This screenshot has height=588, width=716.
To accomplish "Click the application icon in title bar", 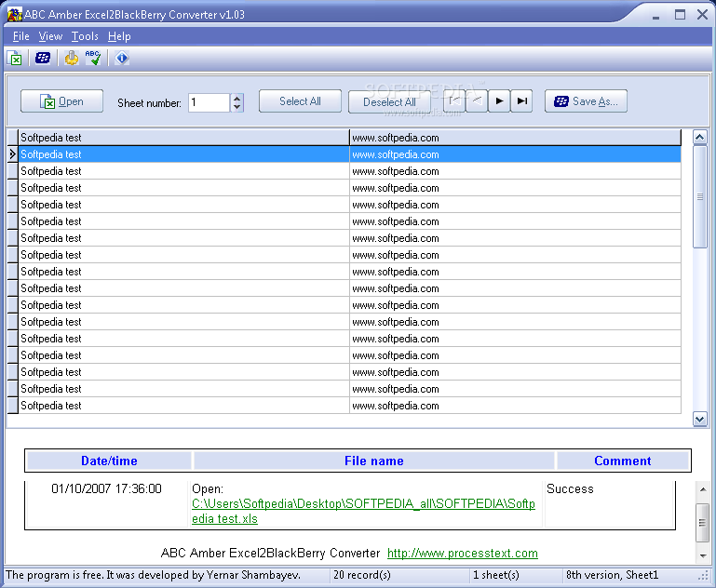I will pos(15,14).
